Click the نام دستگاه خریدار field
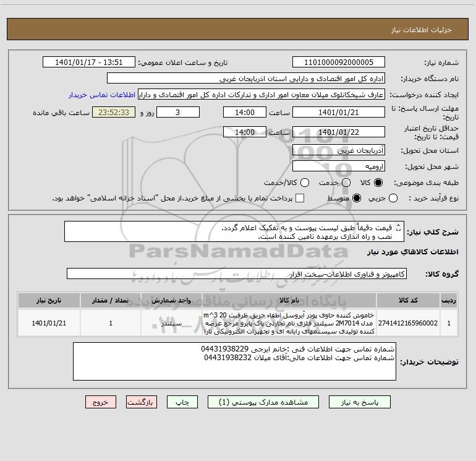 click(x=246, y=79)
